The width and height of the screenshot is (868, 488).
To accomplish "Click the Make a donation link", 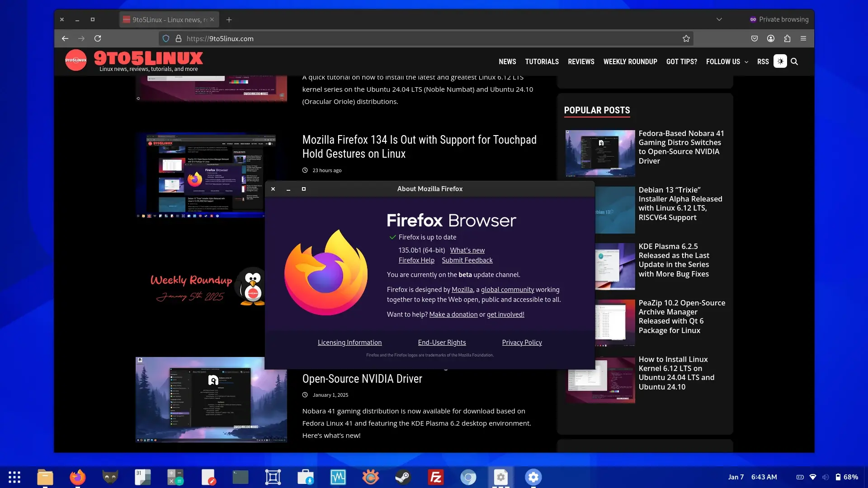I will (x=453, y=314).
